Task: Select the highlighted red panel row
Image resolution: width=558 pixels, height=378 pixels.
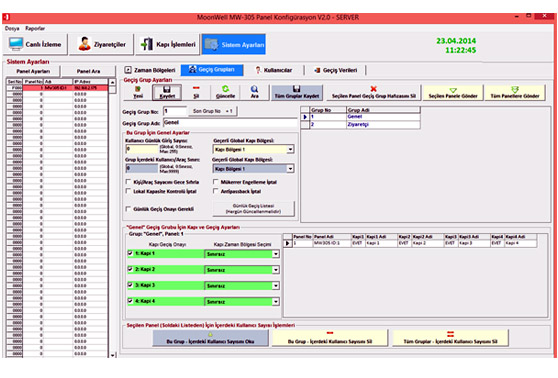Action: [57, 88]
